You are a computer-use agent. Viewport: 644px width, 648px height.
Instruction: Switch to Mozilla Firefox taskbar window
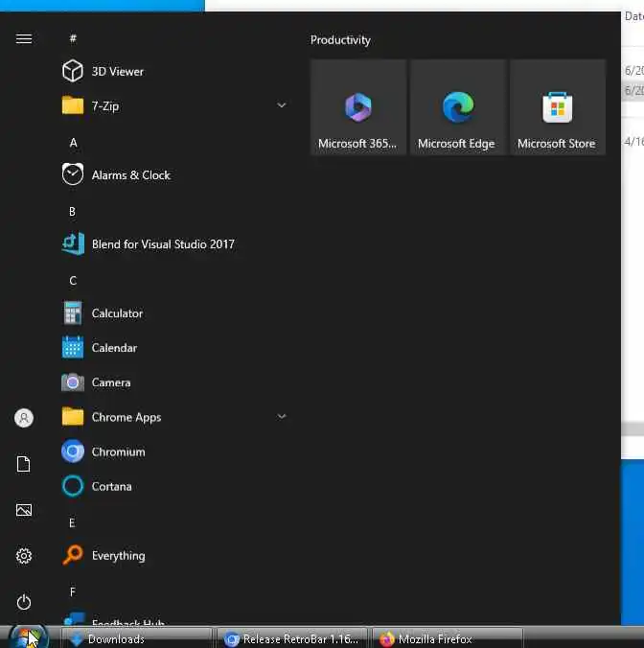click(448, 639)
